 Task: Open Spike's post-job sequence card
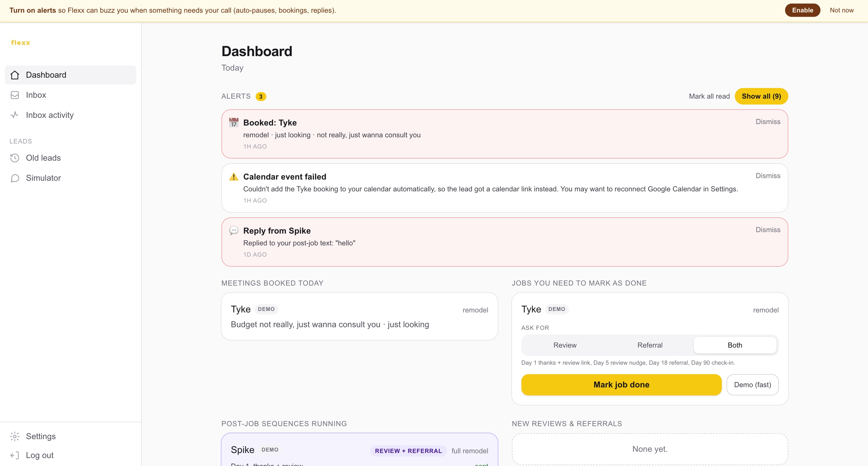point(360,450)
